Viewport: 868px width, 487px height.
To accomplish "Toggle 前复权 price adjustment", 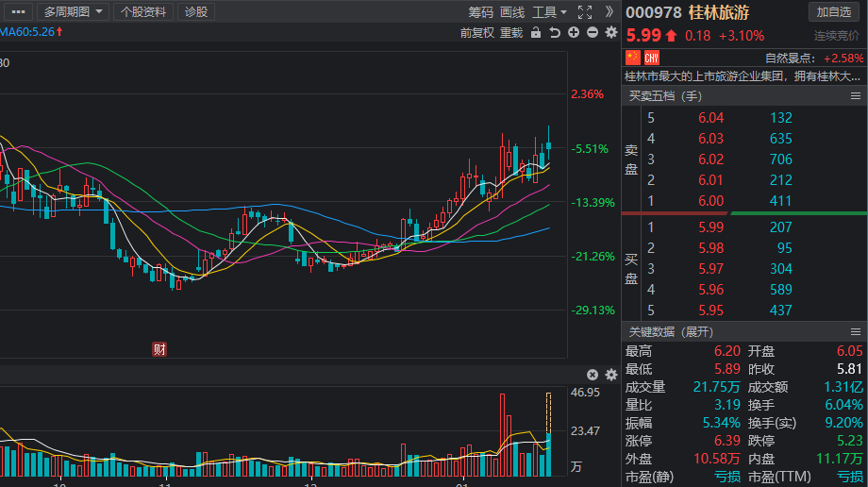I will click(477, 33).
